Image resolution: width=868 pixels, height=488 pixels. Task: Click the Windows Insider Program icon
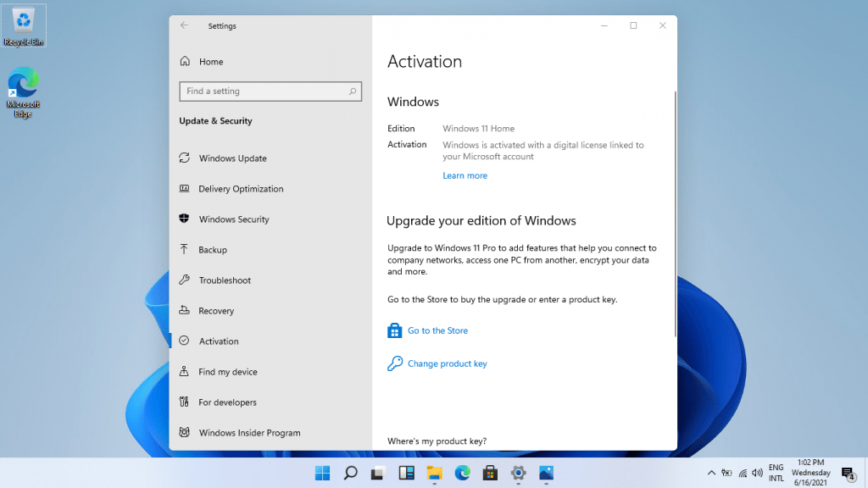point(184,433)
